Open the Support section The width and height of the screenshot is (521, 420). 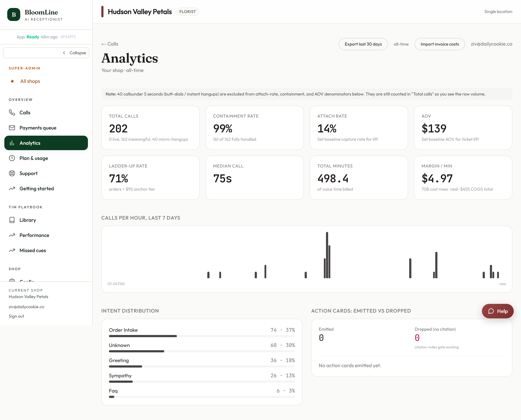(46, 173)
